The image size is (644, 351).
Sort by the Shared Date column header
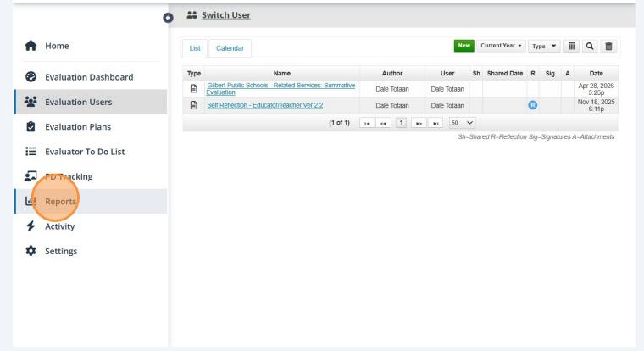(505, 73)
